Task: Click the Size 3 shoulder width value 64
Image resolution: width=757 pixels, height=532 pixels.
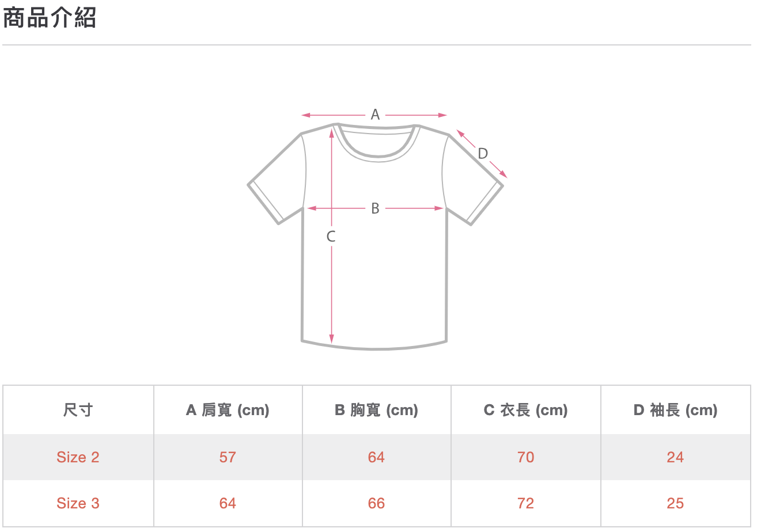Action: [228, 503]
